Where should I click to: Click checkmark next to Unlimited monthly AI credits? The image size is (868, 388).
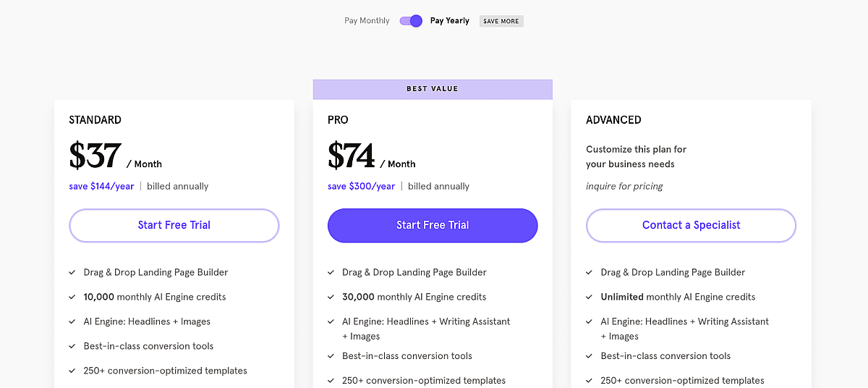(x=590, y=298)
